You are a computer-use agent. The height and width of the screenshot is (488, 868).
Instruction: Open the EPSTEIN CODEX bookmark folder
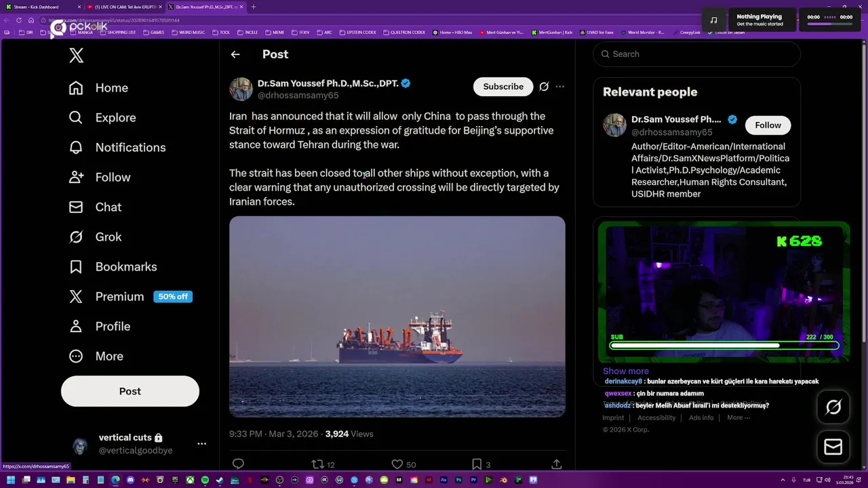tap(357, 33)
